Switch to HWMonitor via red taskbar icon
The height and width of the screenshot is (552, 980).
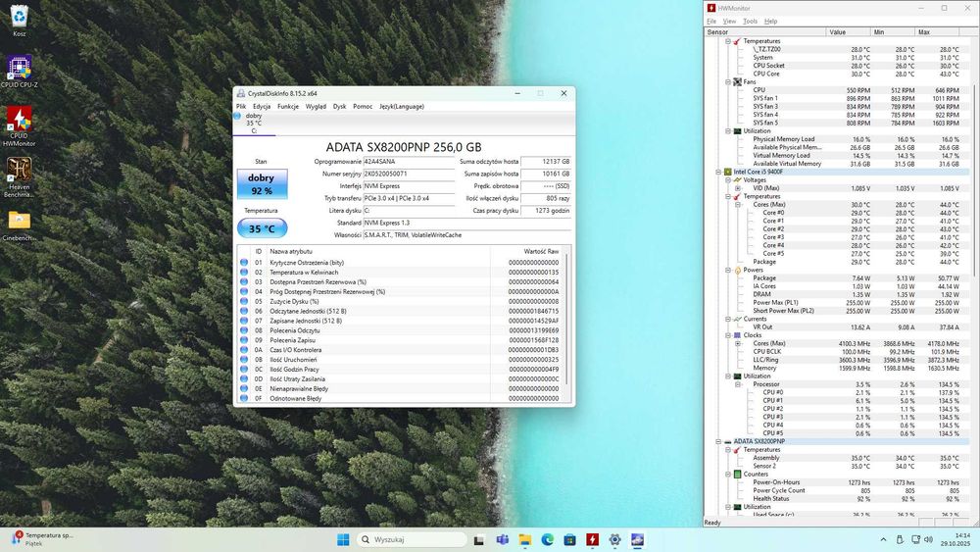593,539
